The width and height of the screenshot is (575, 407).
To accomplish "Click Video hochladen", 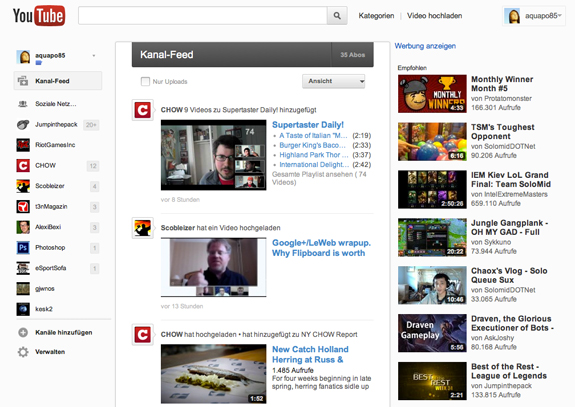I will [435, 16].
